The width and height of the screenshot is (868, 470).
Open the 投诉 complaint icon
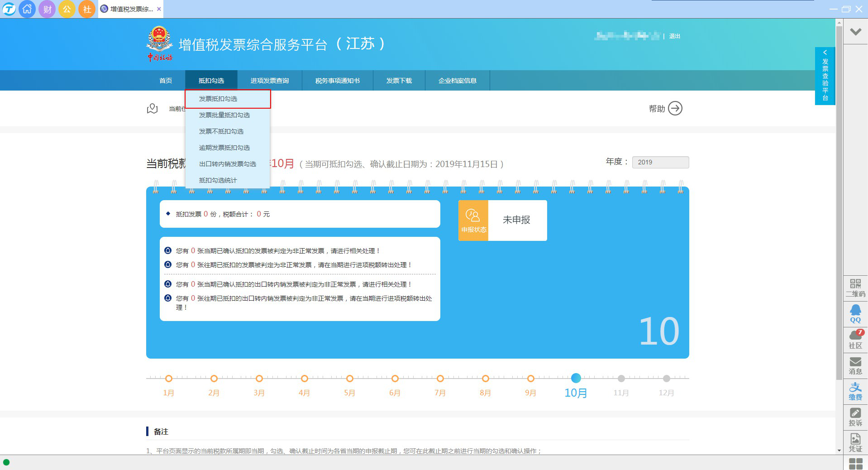pyautogui.click(x=855, y=417)
